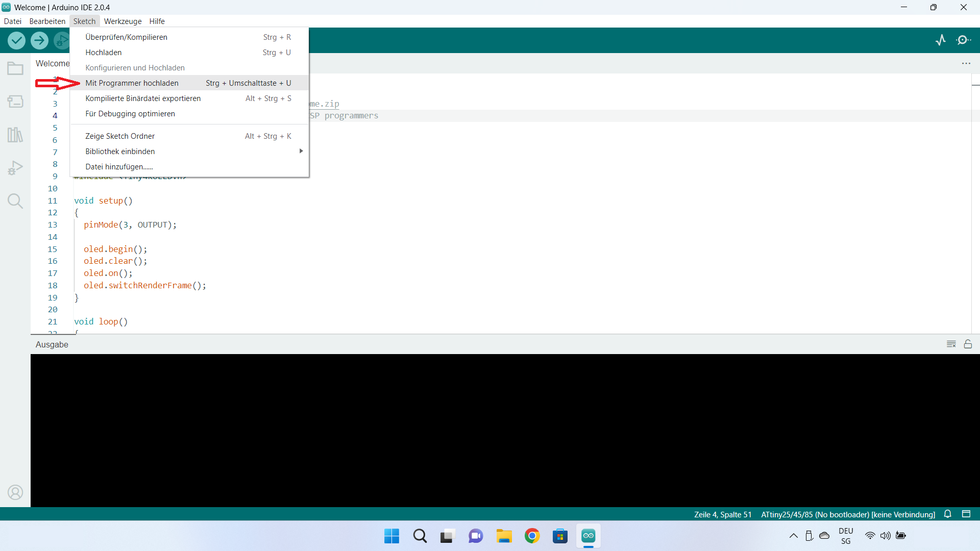Open the editor tab three-dots menu
Image resolution: width=980 pixels, height=551 pixels.
(966, 63)
